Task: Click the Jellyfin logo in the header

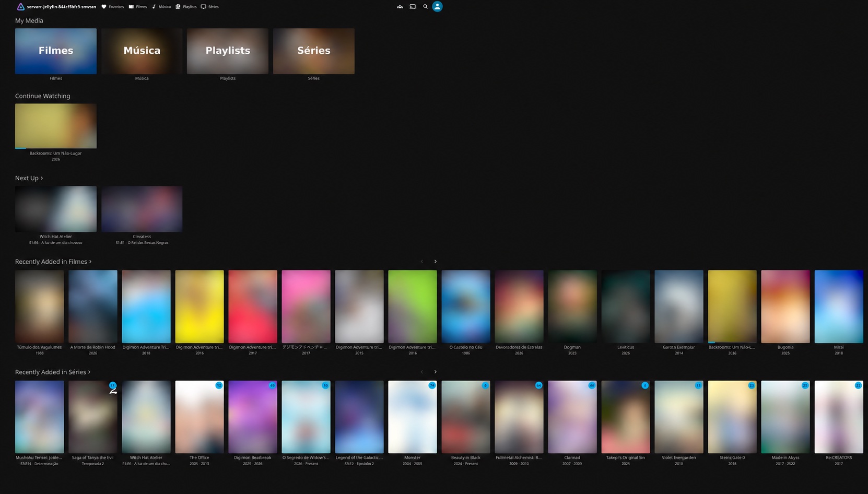Action: tap(21, 7)
